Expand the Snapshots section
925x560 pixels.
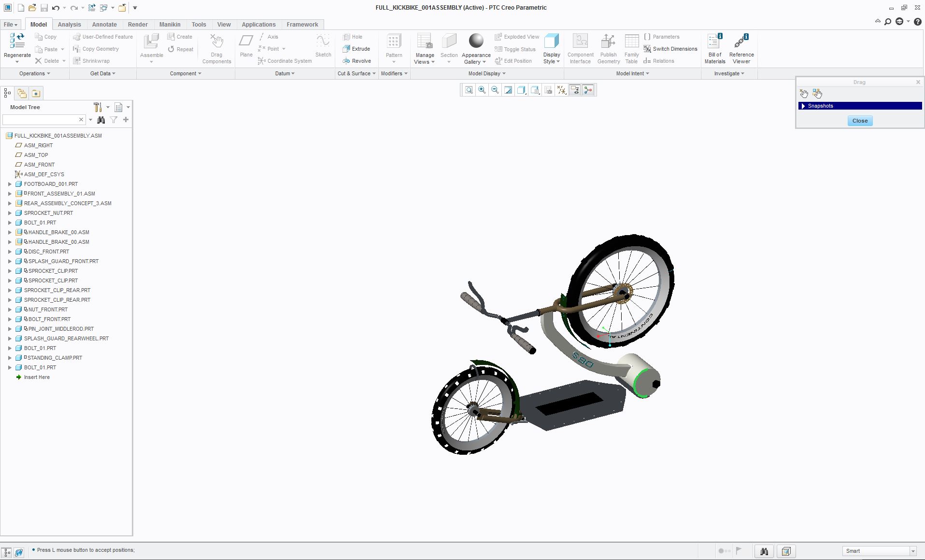pos(803,106)
